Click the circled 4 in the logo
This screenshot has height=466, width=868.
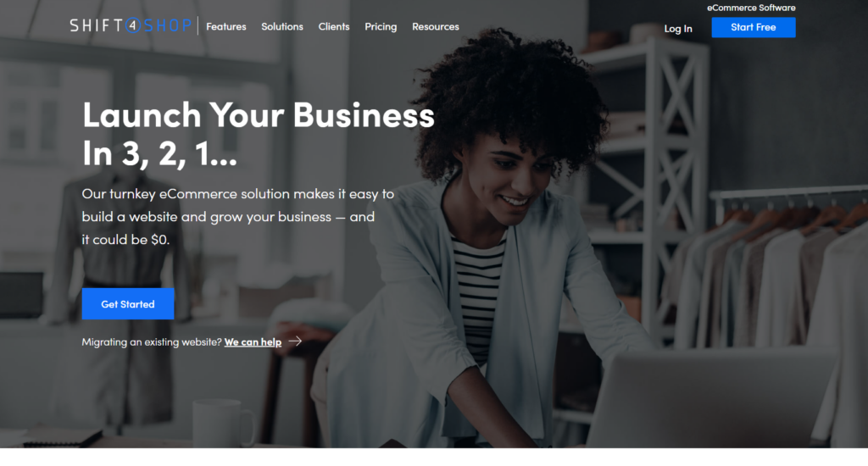[x=133, y=25]
